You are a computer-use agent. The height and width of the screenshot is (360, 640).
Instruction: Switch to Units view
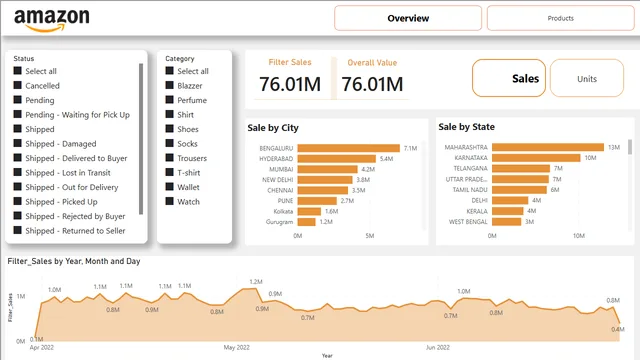tap(587, 78)
